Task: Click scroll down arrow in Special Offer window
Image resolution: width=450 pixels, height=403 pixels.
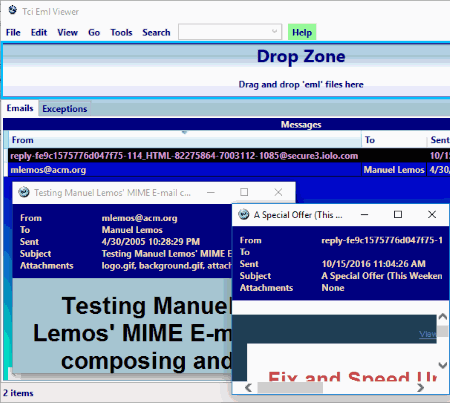Action: [x=443, y=365]
